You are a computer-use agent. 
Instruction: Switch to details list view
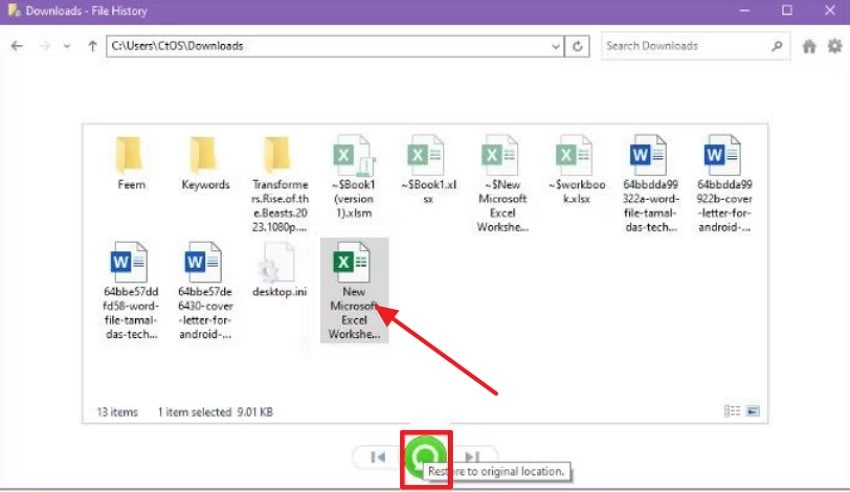click(x=732, y=411)
